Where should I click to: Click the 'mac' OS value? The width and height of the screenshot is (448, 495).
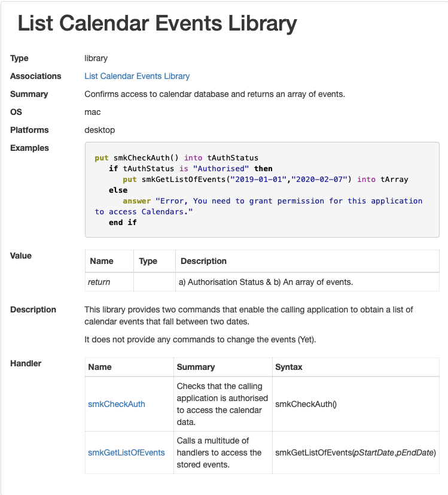tap(93, 112)
